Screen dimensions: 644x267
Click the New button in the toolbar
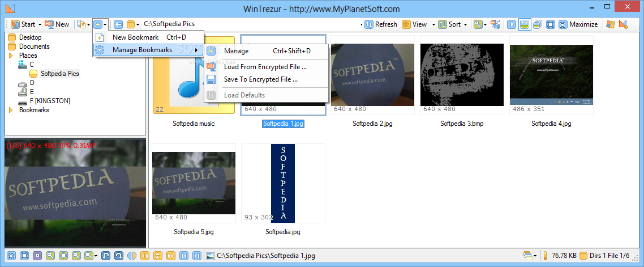57,24
